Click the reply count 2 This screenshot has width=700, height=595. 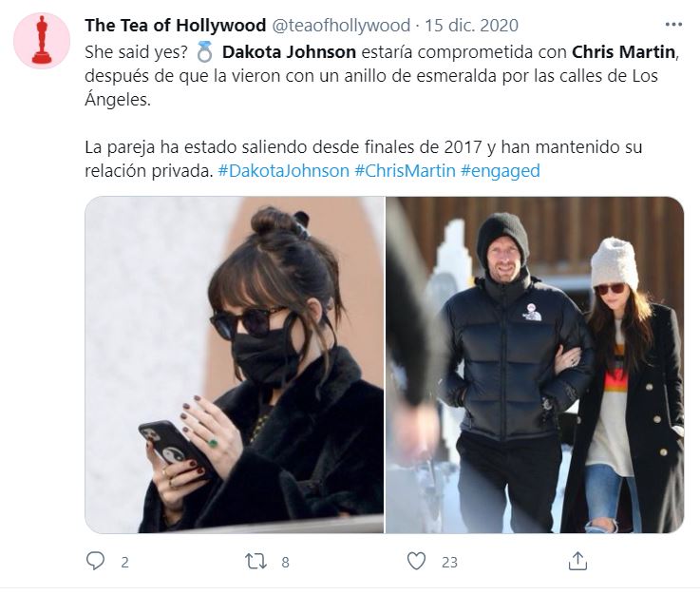coord(124,562)
